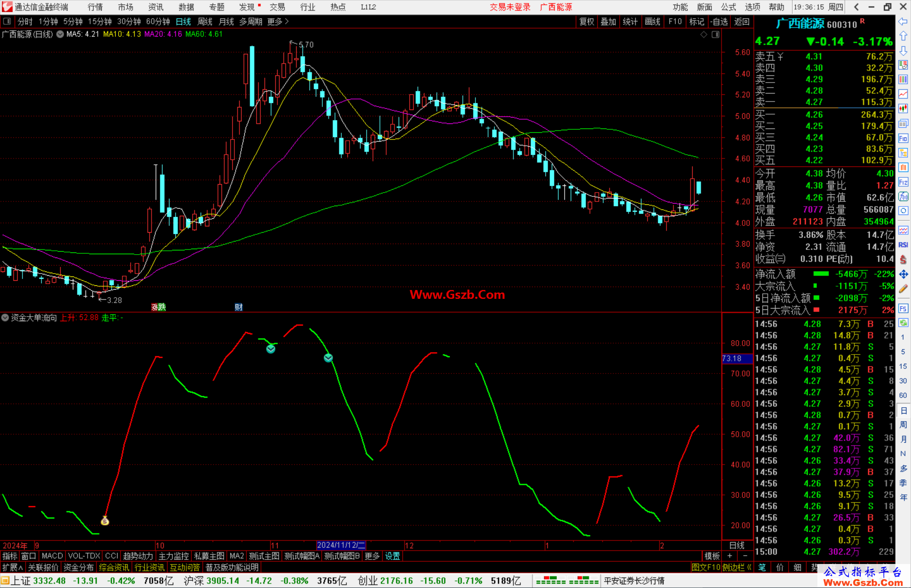911x588 pixels.
Task: Click the plus zoom-in button beside 模板
Action: pos(730,556)
